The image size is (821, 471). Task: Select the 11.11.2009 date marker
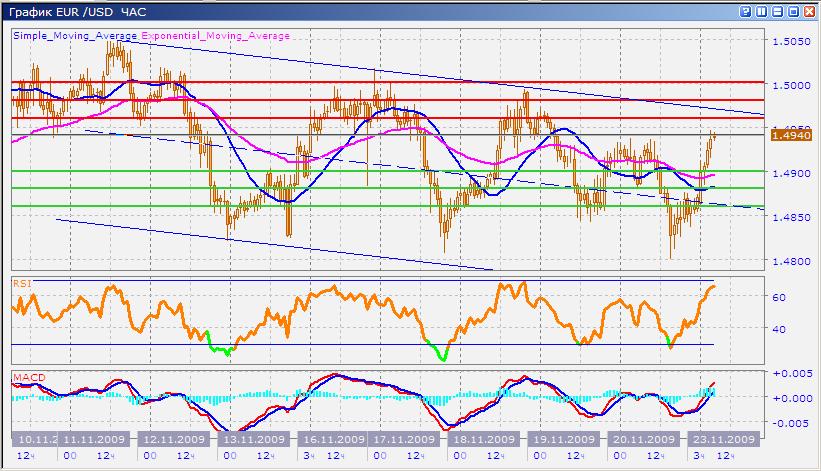pyautogui.click(x=92, y=439)
